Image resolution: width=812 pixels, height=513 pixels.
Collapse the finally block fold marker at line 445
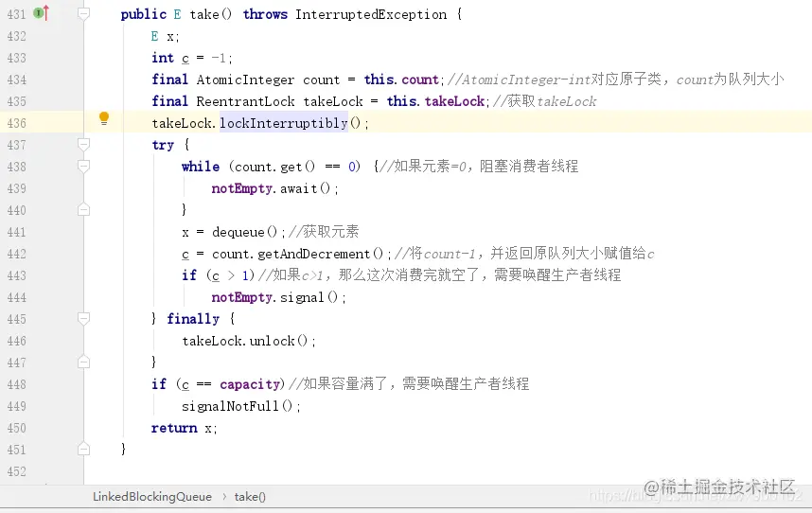point(83,318)
